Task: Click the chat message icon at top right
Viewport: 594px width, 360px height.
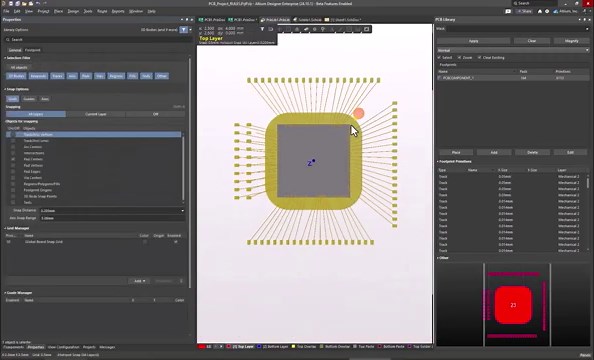Action: 508,11
